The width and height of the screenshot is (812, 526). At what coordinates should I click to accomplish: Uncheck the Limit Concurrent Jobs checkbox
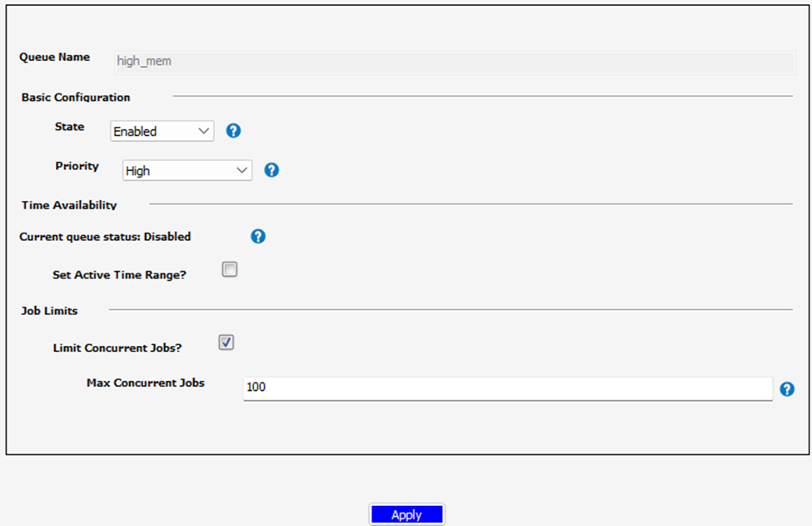coord(226,342)
